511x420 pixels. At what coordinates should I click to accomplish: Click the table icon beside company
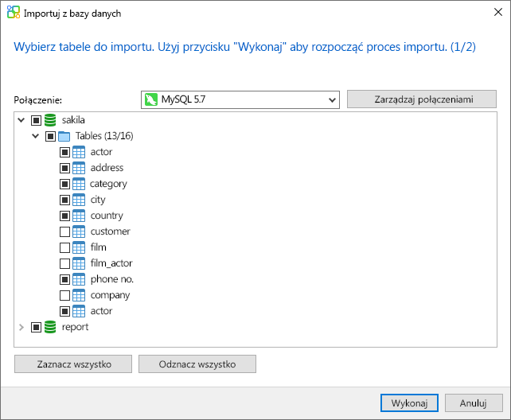[x=79, y=295]
